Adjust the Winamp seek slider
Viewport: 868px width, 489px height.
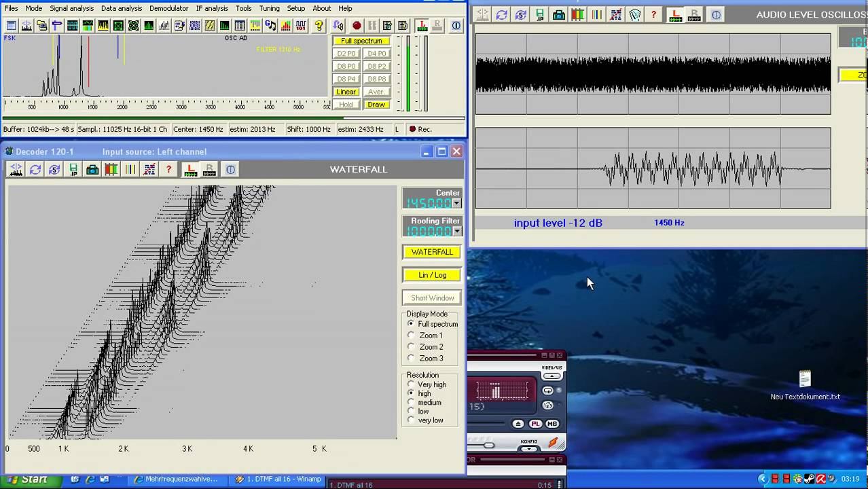[488, 445]
